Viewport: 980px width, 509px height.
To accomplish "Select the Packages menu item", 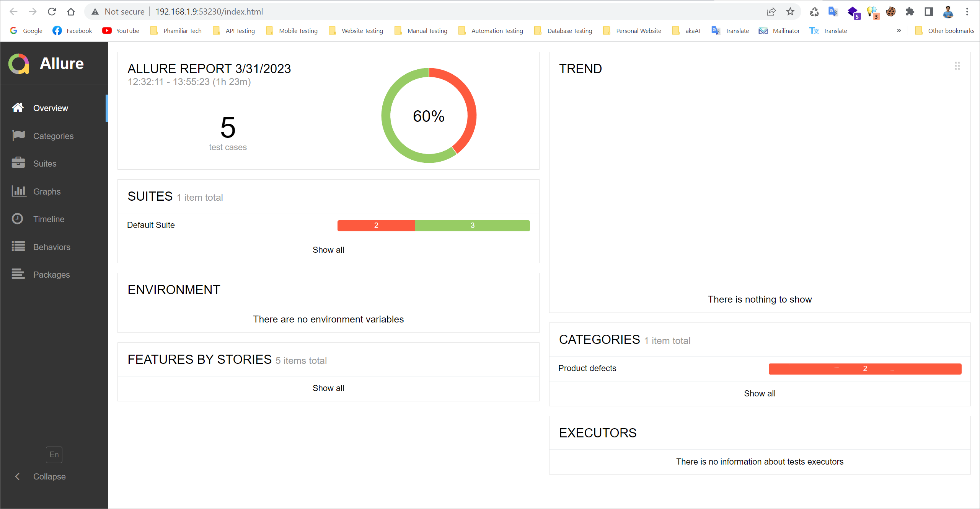I will [54, 275].
